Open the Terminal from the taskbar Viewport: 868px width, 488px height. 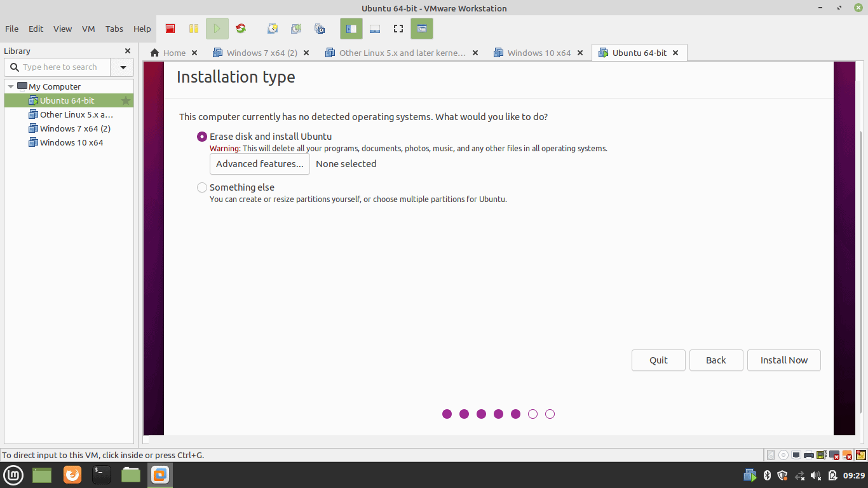[x=102, y=475]
